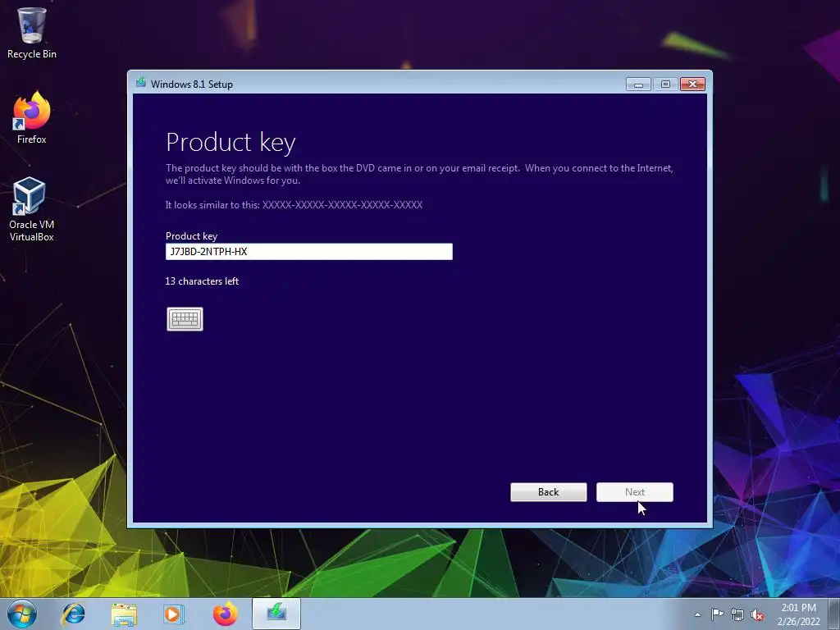840x630 pixels.
Task: Click the Windows 8.1 Setup title icon
Action: [x=141, y=83]
